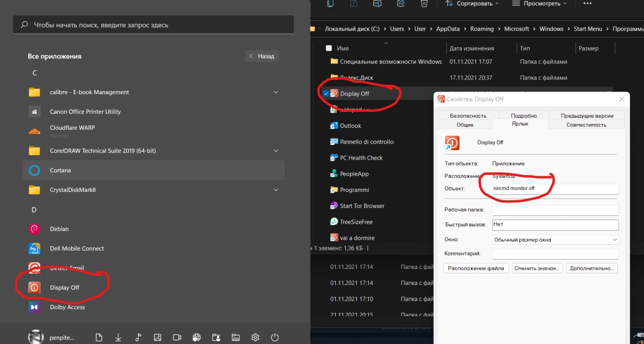Click the Объект field with nircmd
Viewport: 644px width, 344px height.
[x=555, y=188]
